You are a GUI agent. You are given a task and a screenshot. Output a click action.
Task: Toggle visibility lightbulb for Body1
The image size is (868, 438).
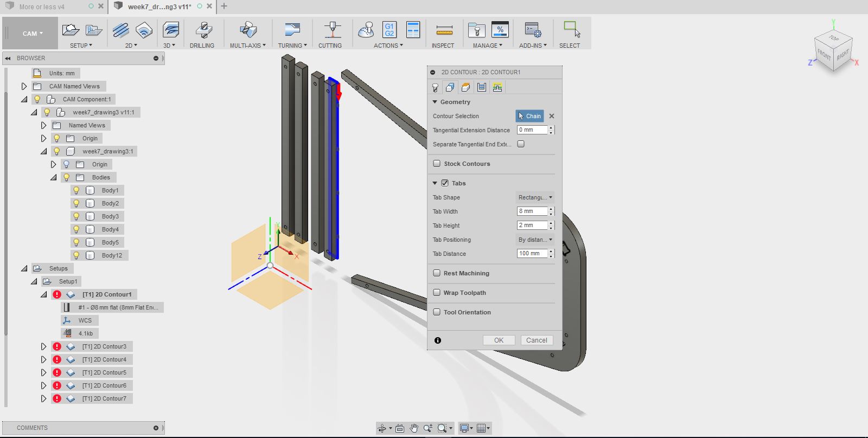(x=76, y=190)
